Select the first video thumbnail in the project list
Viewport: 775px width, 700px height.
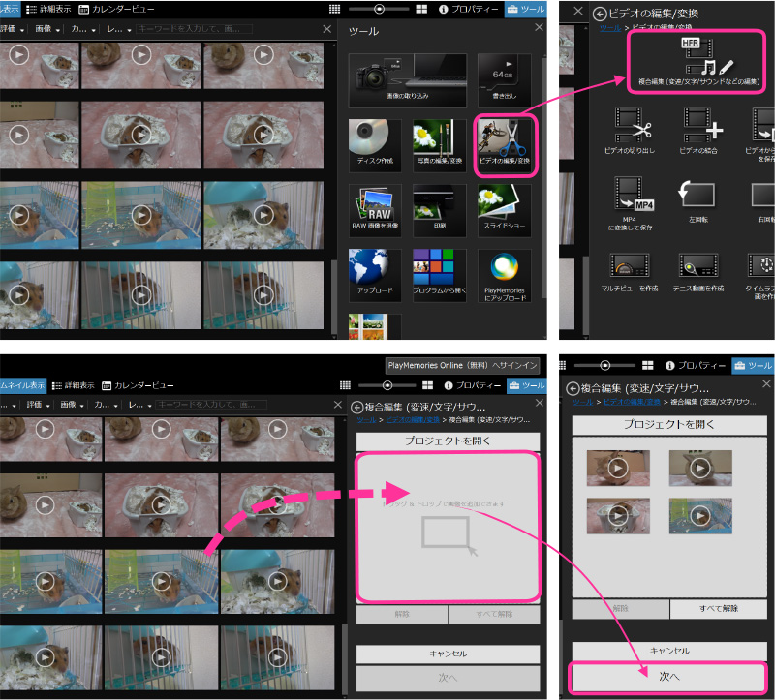tap(617, 467)
